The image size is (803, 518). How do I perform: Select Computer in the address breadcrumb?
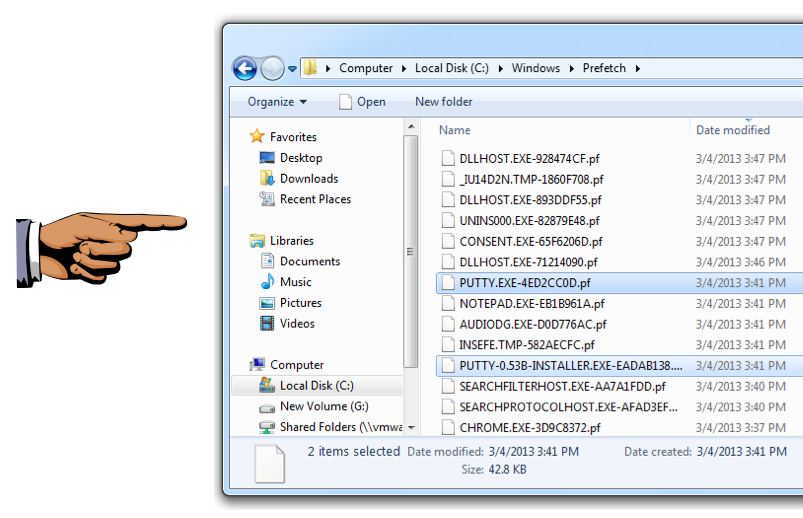366,68
